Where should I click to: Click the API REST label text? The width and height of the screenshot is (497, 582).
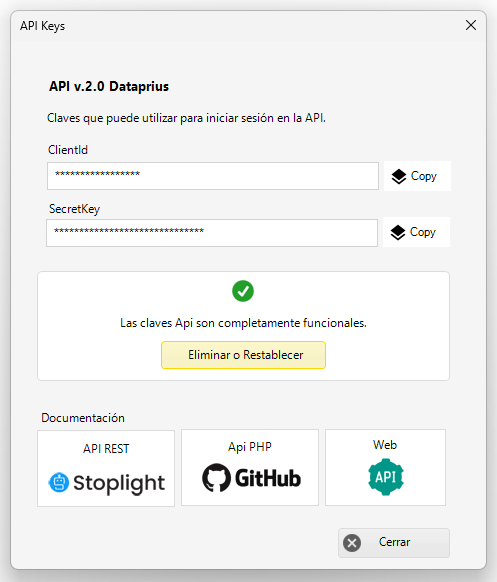coord(106,449)
